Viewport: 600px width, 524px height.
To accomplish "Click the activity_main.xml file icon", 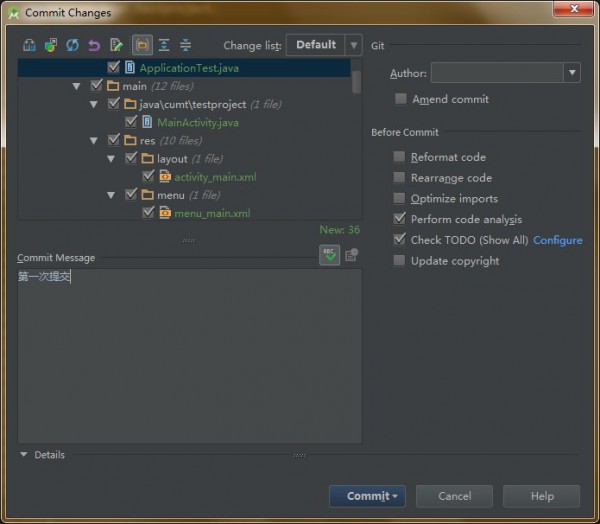I will [165, 176].
